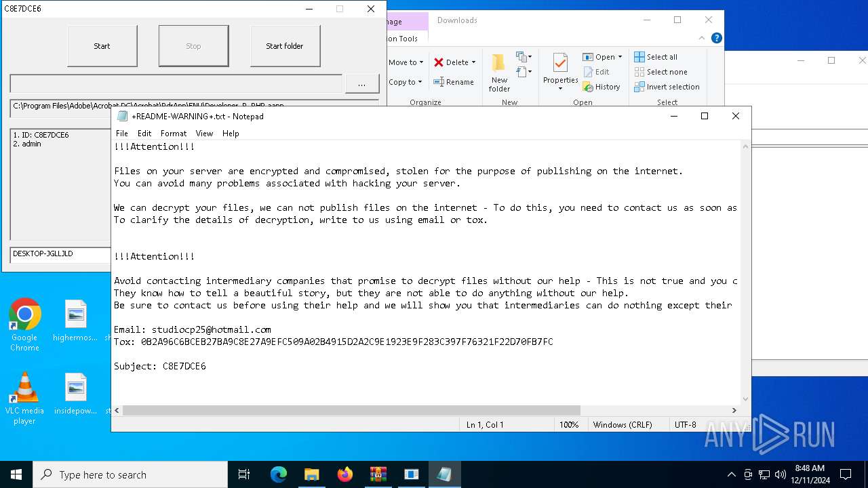Open Notepad Format menu

(174, 134)
